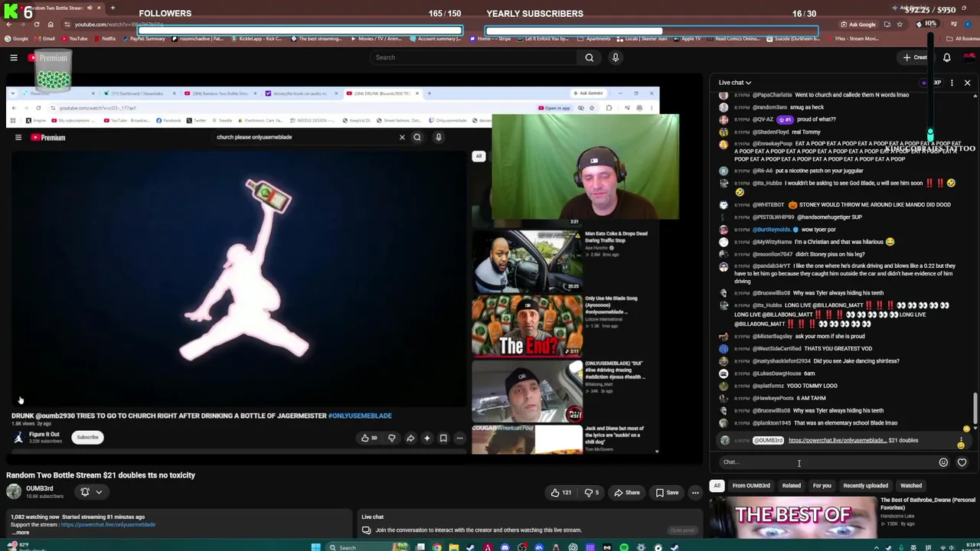Expand OUMB3rd subscription options chevron
Viewport: 980px width, 551px height.
coord(99,492)
